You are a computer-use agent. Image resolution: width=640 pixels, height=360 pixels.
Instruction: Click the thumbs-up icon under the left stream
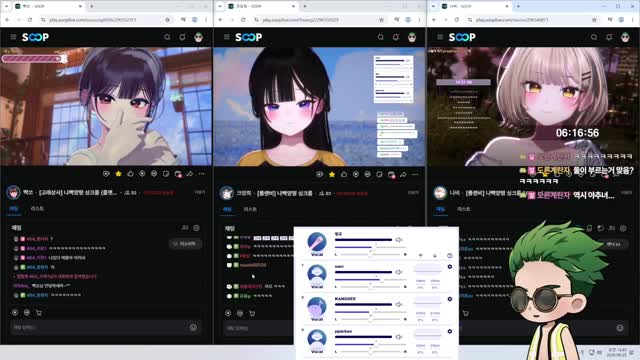click(x=130, y=174)
